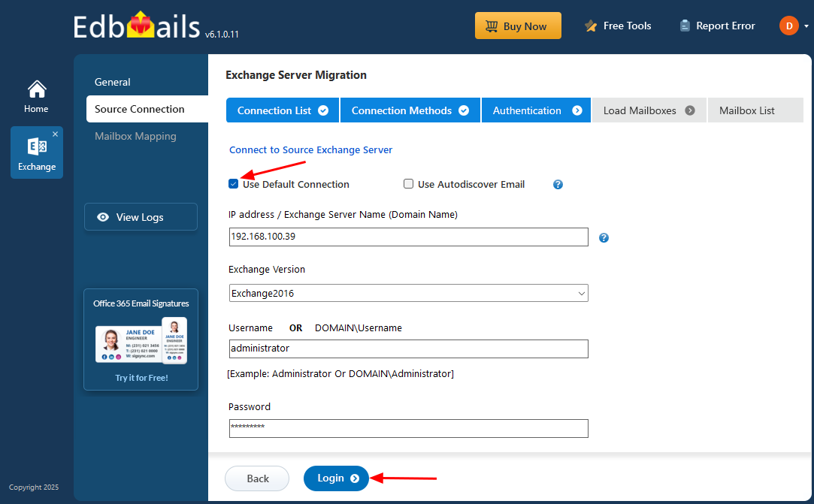Click the Login button

point(336,478)
